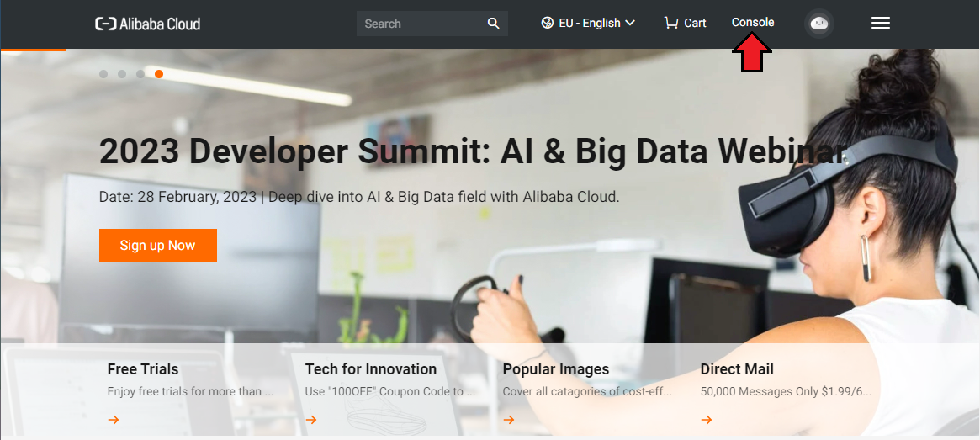Click the Alibaba Cloud logo

(x=147, y=24)
